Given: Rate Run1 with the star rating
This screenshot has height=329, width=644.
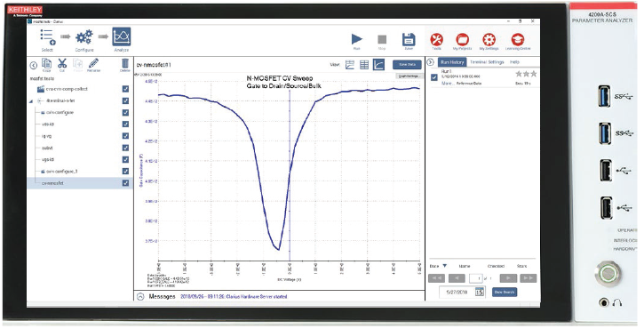Looking at the screenshot, I should click(526, 74).
